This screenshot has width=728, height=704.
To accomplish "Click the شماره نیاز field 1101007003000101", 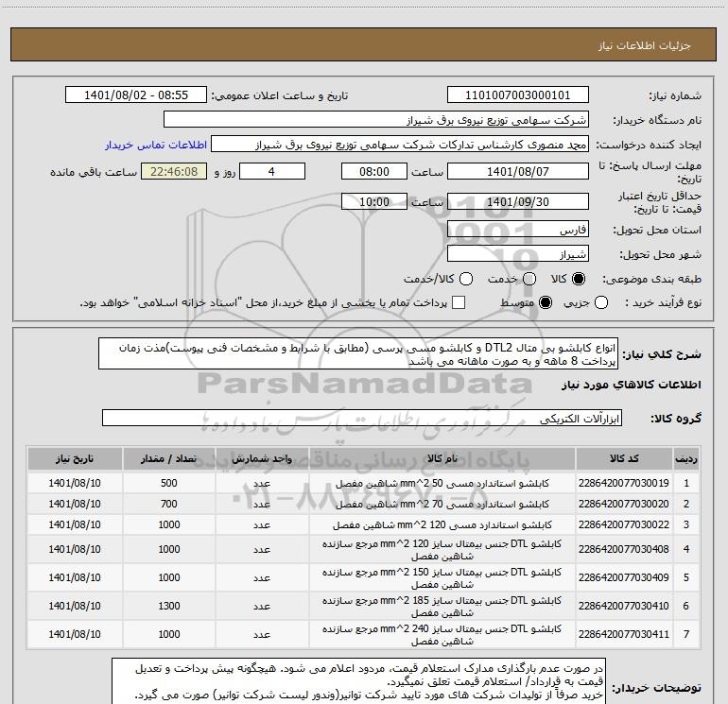I will tap(518, 95).
